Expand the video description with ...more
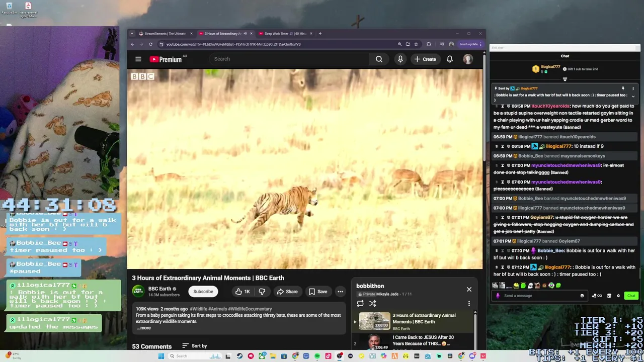The width and height of the screenshot is (644, 362). (x=144, y=328)
